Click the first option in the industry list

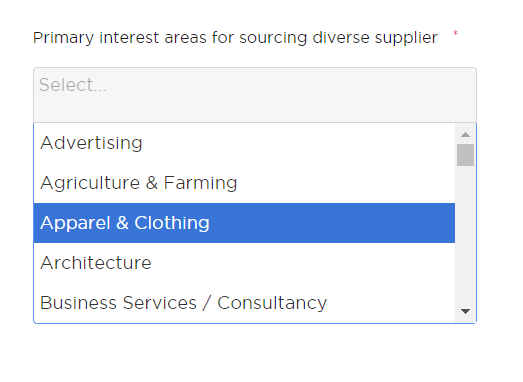tap(244, 143)
